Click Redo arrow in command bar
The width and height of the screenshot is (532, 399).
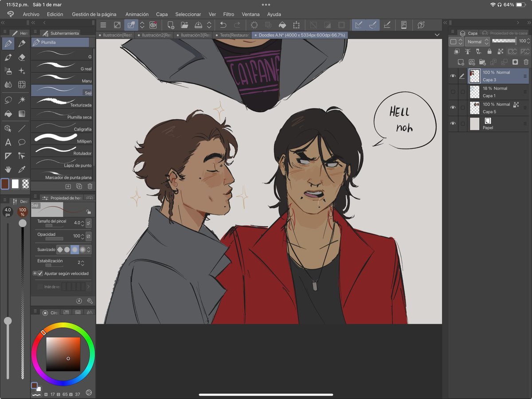click(x=237, y=25)
